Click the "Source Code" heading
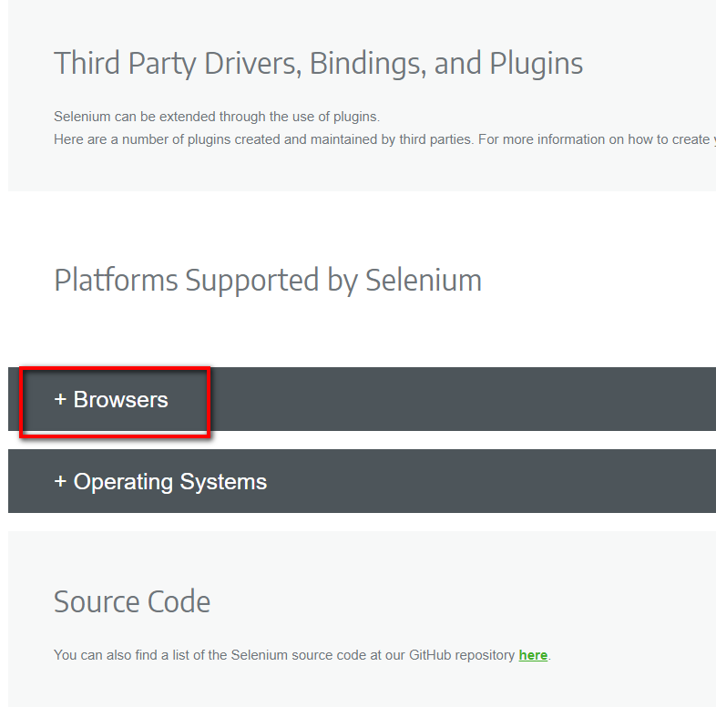Viewport: 716px width, 728px height. pyautogui.click(x=132, y=602)
